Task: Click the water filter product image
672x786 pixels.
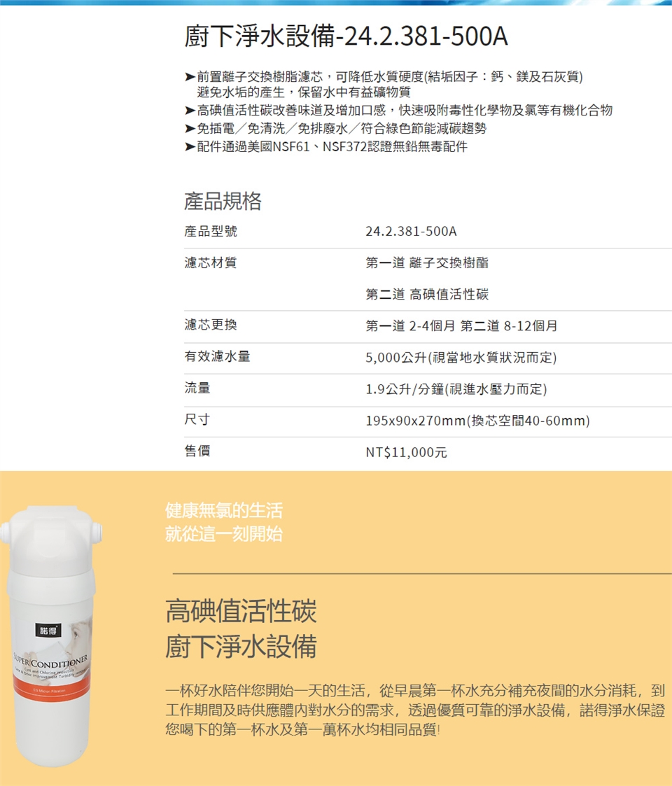Action: point(51,636)
